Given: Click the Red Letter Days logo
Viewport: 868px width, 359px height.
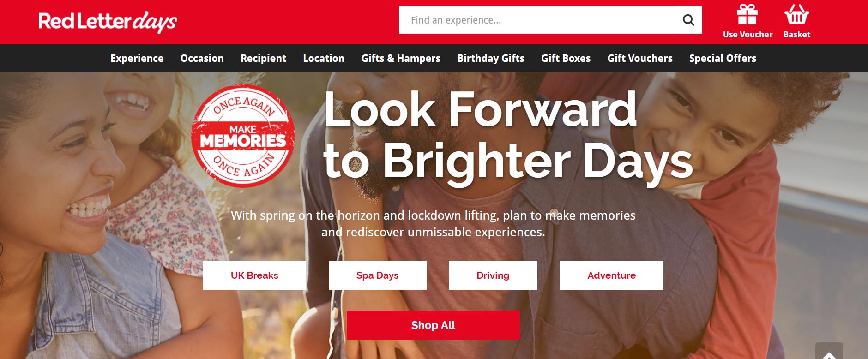Looking at the screenshot, I should pos(108,22).
